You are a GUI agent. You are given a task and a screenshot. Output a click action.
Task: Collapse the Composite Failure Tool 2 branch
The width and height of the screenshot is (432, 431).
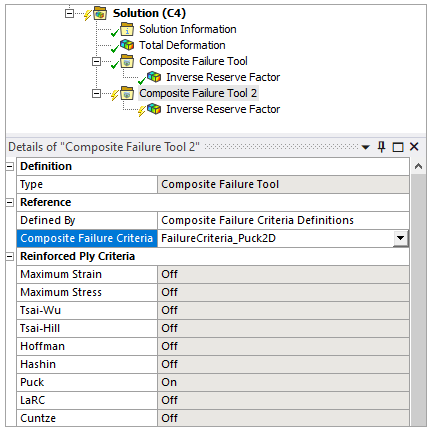pos(96,94)
